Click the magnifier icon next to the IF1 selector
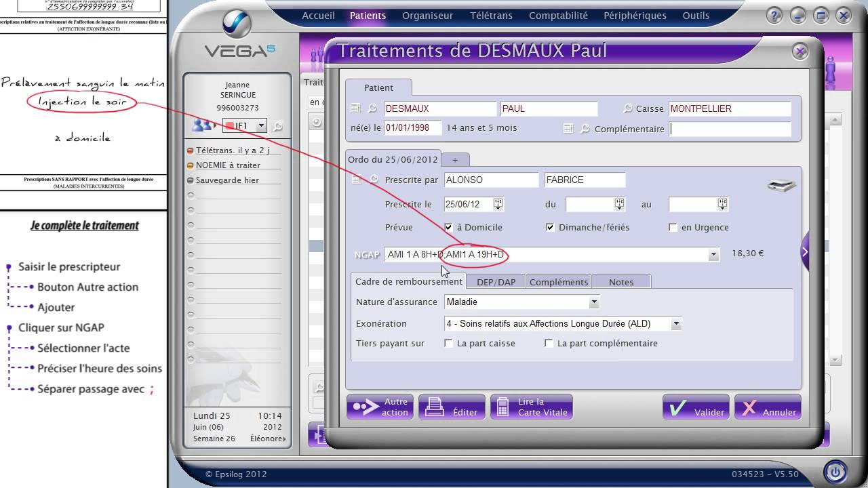Image resolution: width=868 pixels, height=488 pixels. point(277,126)
